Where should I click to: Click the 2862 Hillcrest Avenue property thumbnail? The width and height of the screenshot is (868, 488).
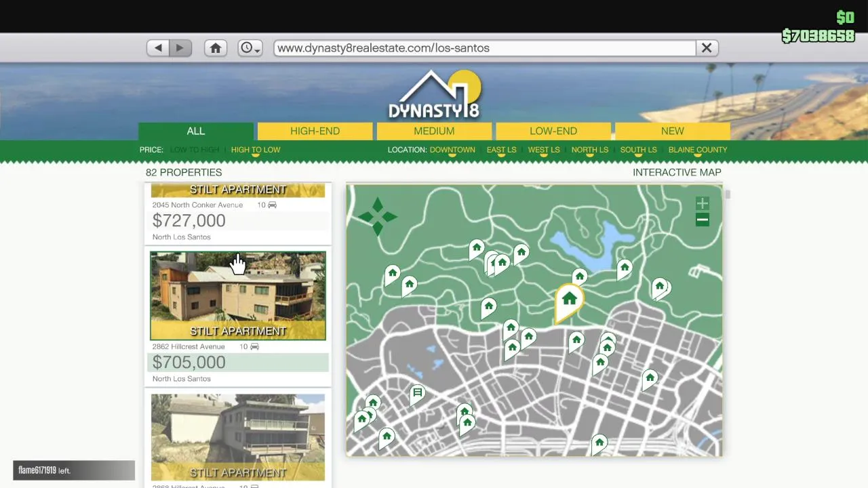coord(238,296)
